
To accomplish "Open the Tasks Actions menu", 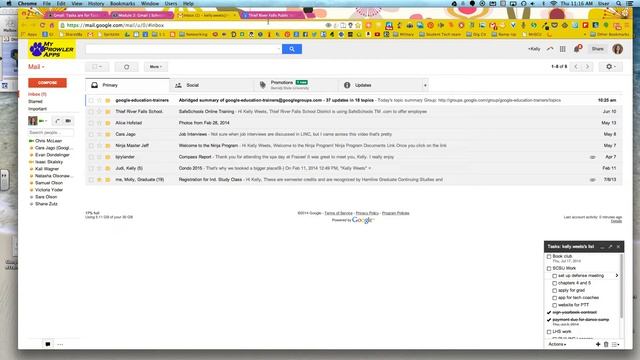I will click(557, 344).
